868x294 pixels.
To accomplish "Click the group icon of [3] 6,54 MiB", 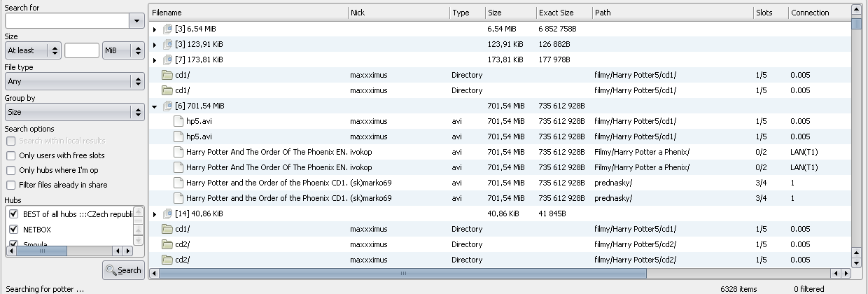I will 167,29.
